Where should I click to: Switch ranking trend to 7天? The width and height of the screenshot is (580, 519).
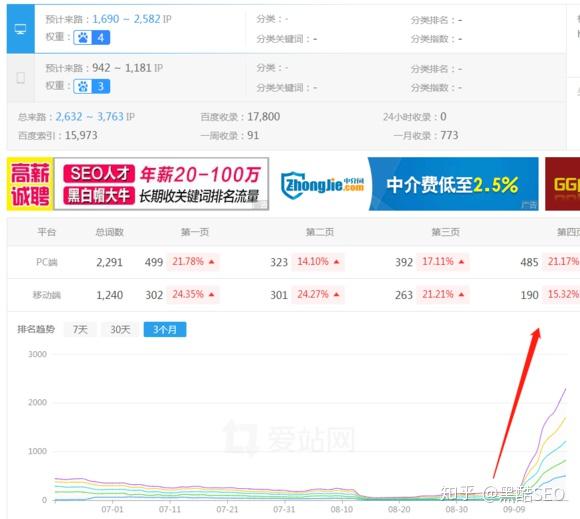click(x=80, y=330)
